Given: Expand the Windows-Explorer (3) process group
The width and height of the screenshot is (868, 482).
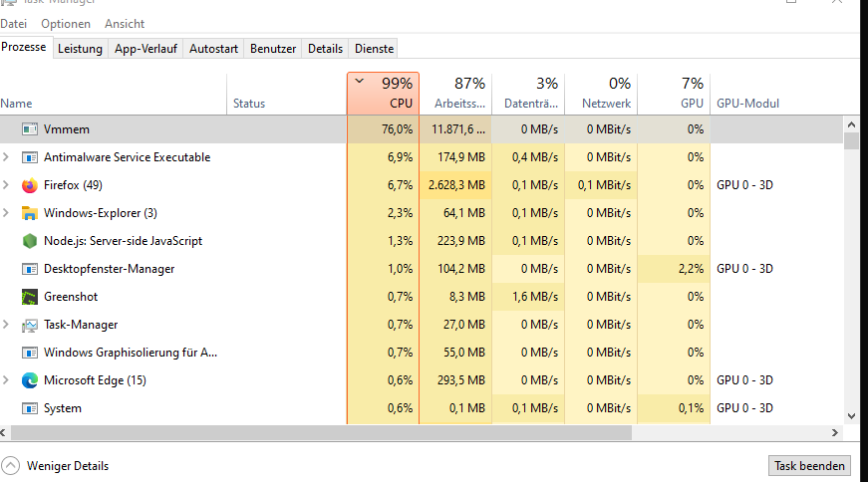Looking at the screenshot, I should point(8,213).
